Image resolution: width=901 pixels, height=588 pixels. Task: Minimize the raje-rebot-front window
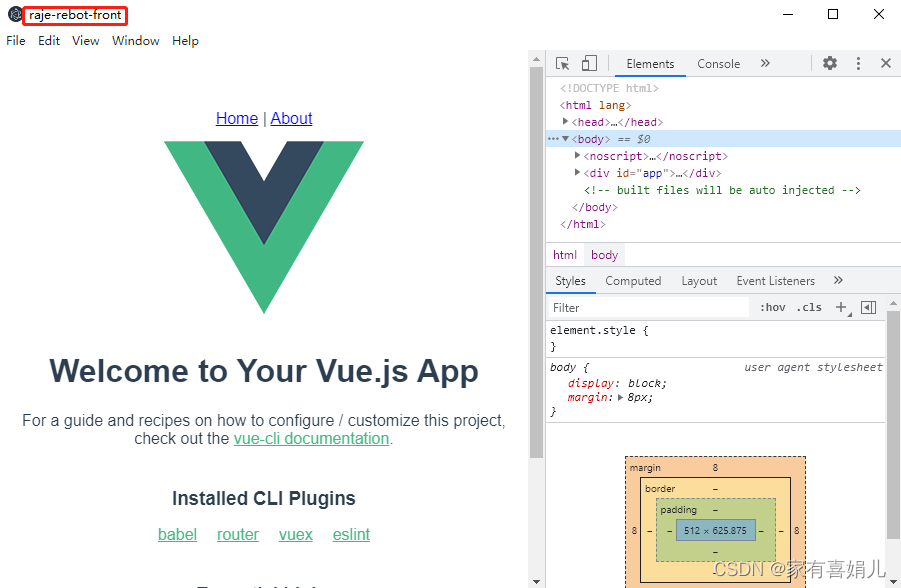pos(788,14)
